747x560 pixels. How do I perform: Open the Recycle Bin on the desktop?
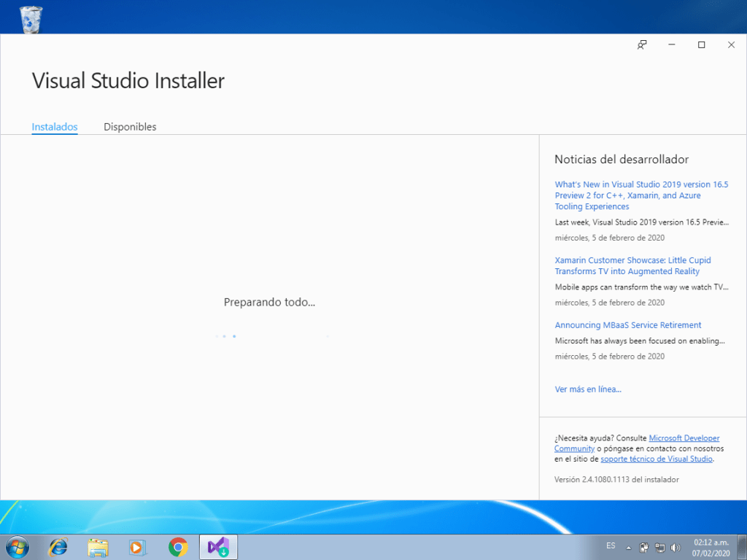click(31, 19)
